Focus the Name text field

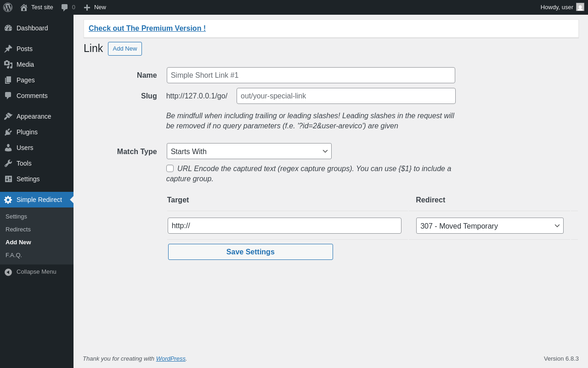pyautogui.click(x=311, y=75)
